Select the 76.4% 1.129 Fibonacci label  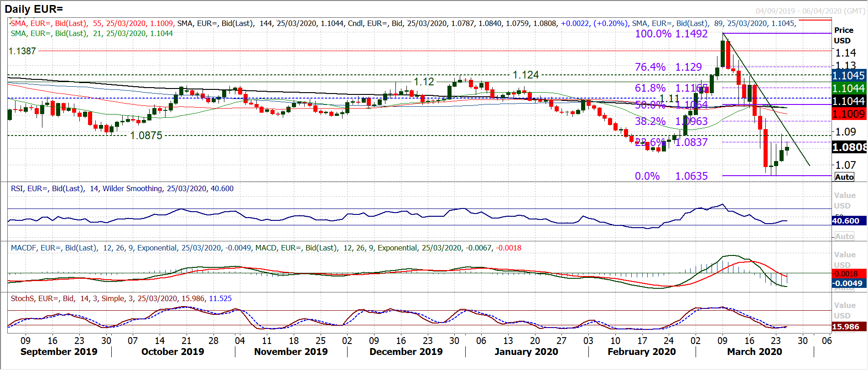coord(668,67)
